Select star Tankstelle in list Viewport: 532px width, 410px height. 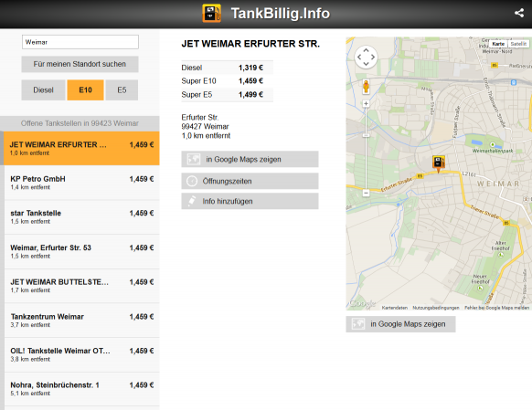click(x=81, y=216)
